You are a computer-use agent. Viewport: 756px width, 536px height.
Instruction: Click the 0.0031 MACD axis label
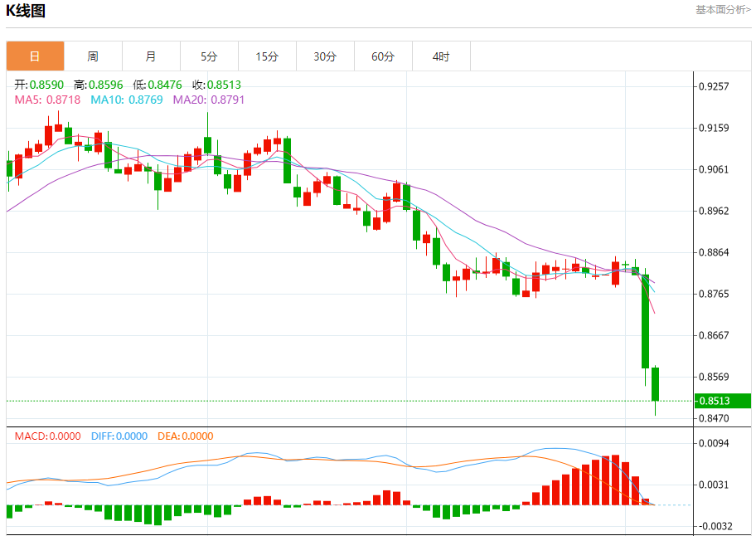(x=714, y=485)
